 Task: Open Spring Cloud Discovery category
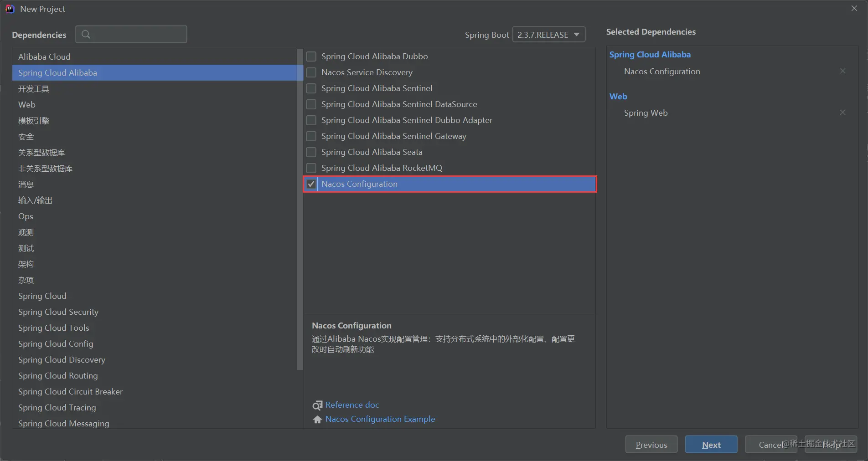tap(154, 360)
